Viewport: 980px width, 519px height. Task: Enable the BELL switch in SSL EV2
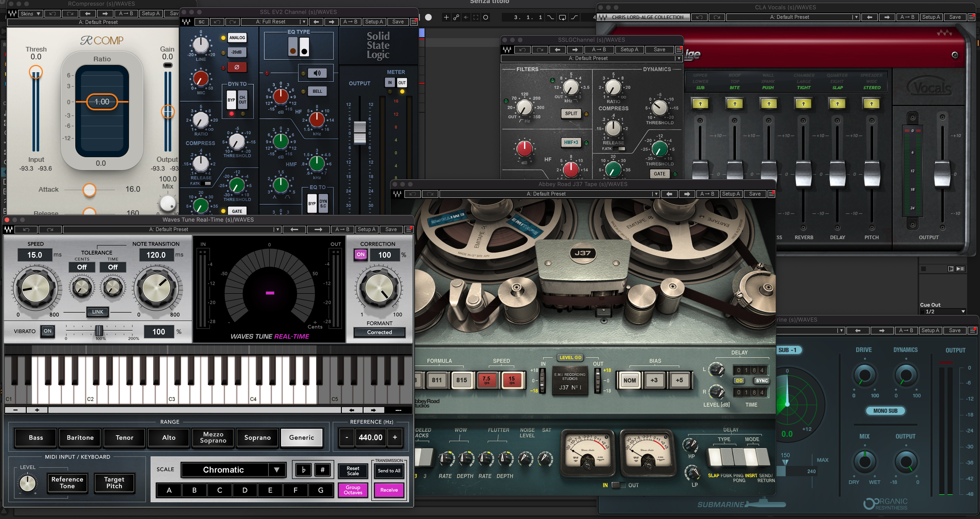318,91
